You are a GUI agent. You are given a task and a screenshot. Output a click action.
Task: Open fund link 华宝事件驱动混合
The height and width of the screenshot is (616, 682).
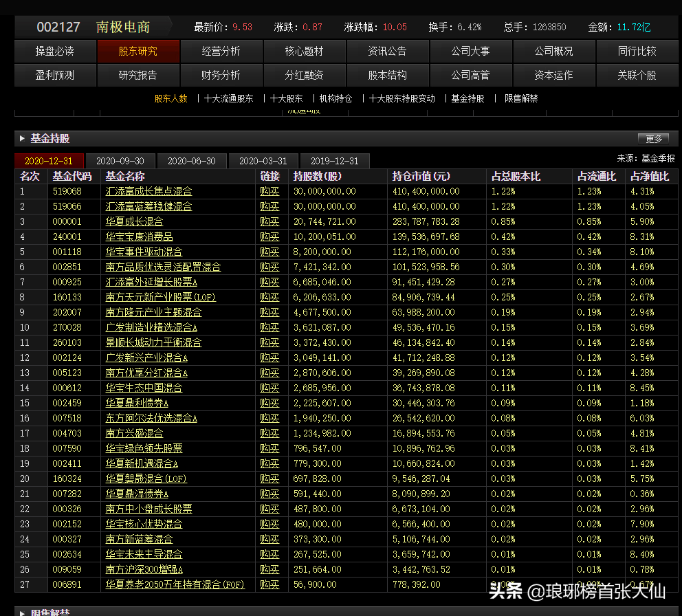144,252
